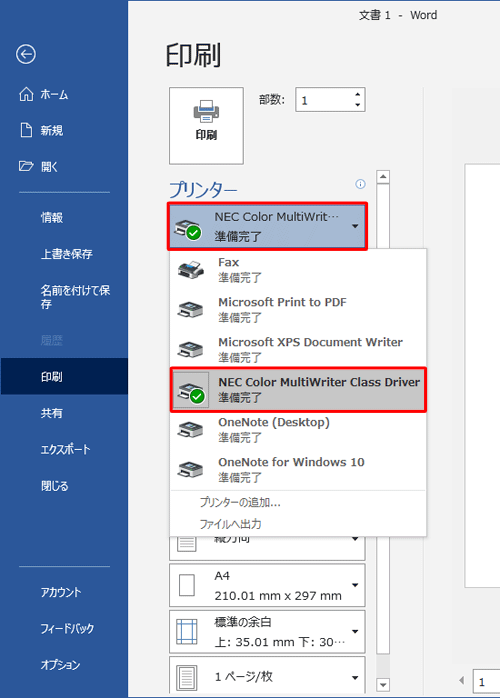Select the Fax printer

point(298,270)
